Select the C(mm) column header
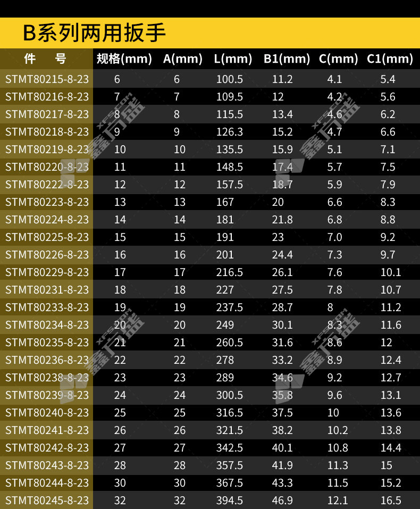Viewport: 420px width, 509px height. click(338, 59)
